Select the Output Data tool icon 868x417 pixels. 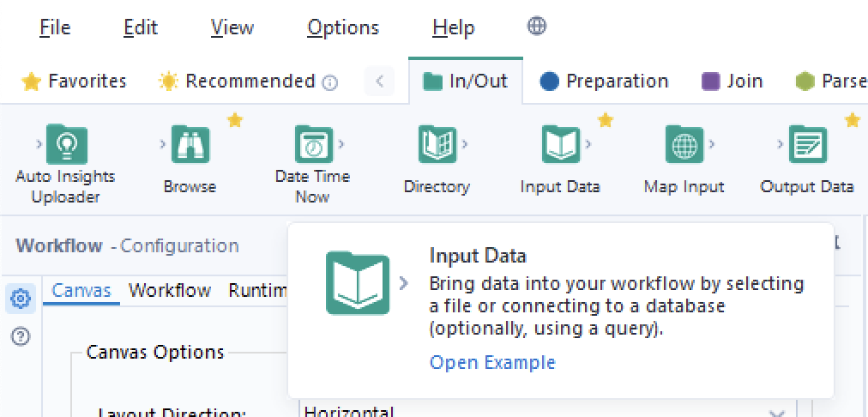point(808,144)
